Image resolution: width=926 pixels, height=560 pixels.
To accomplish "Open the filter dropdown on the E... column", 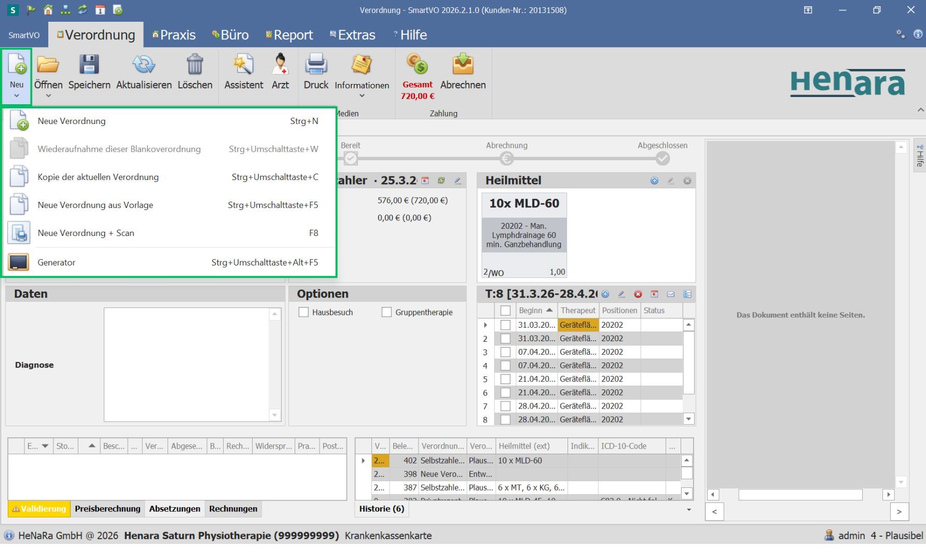I will [45, 446].
